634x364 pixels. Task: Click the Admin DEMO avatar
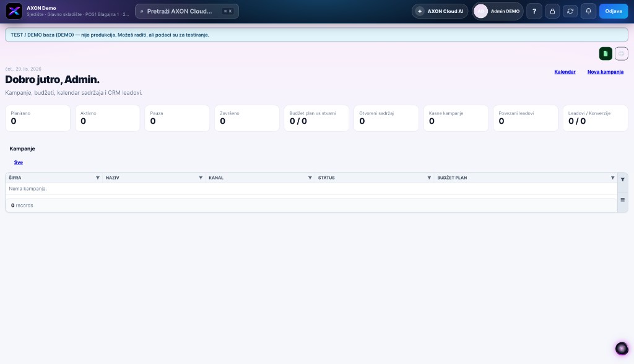480,11
